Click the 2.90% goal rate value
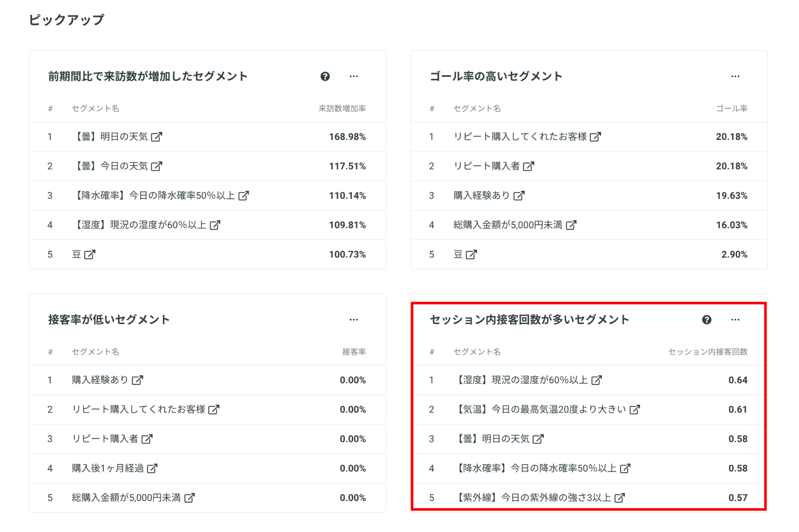This screenshot has width=799, height=532. coord(734,254)
